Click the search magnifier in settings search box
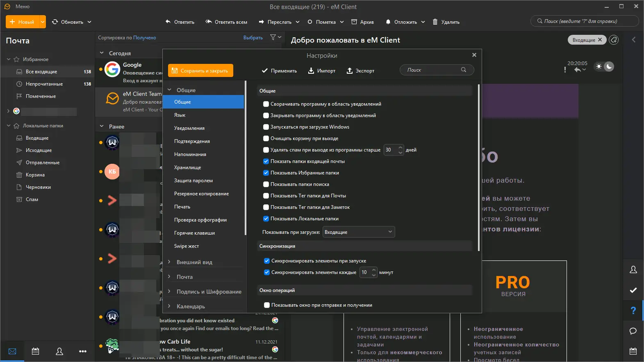644x362 pixels. pos(464,70)
